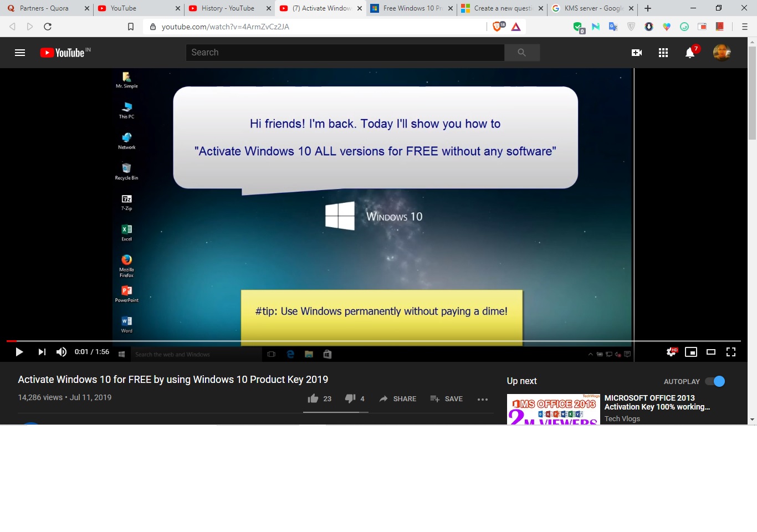The width and height of the screenshot is (757, 532).
Task: Open the colorful heart extension
Action: tap(667, 27)
